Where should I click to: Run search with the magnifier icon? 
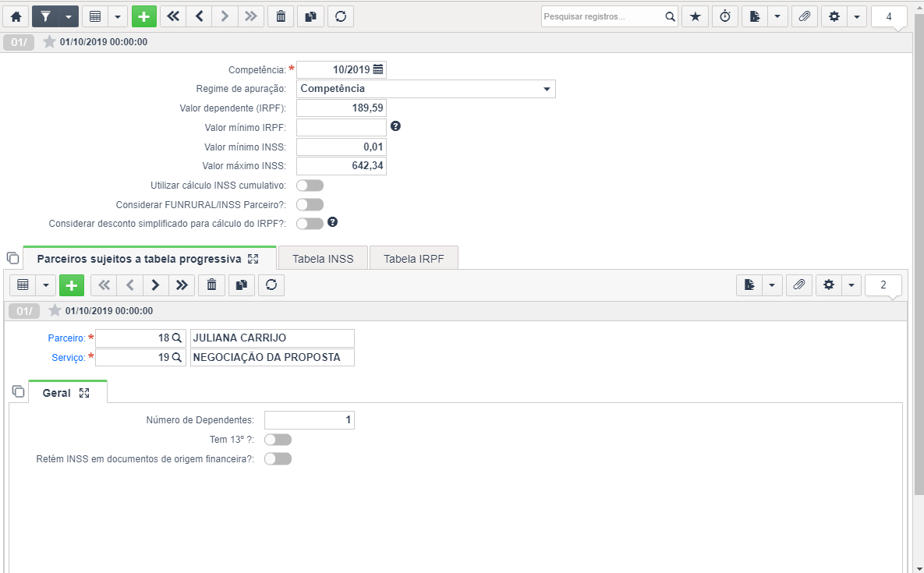point(670,16)
